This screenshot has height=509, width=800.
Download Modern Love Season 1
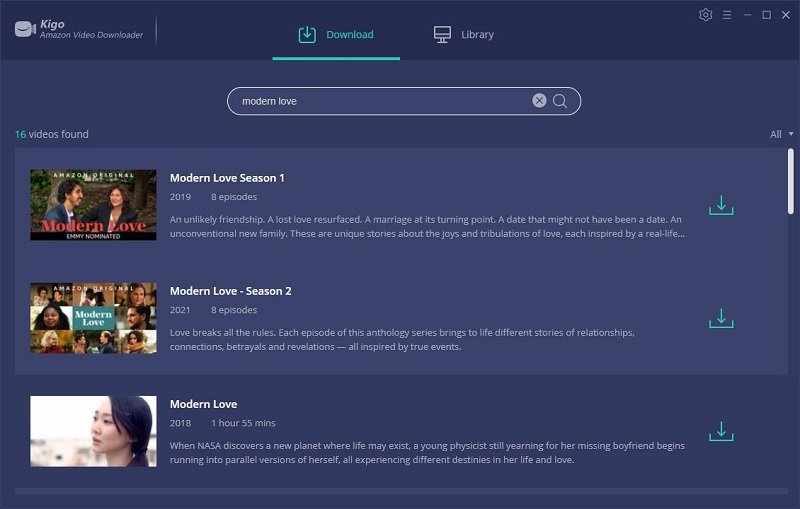click(x=721, y=205)
